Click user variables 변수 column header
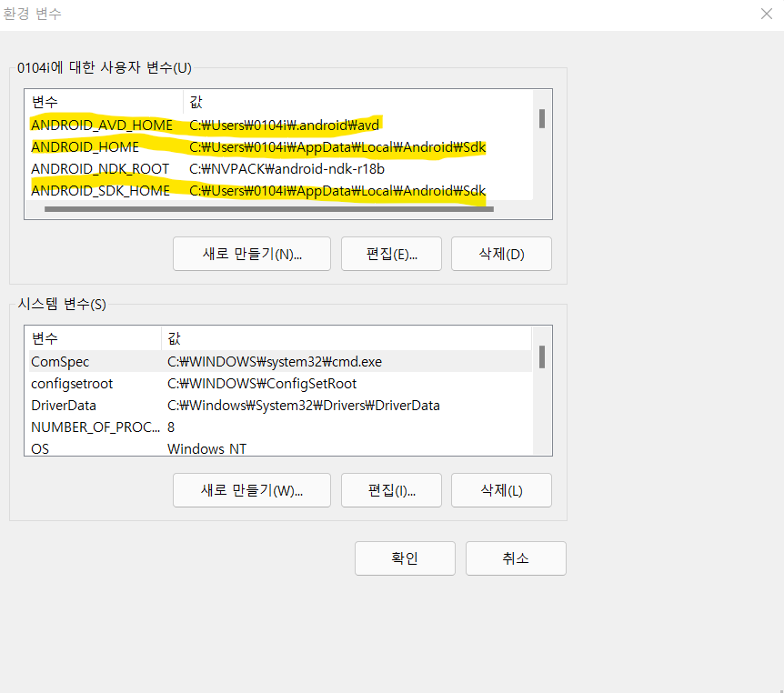 pos(104,102)
